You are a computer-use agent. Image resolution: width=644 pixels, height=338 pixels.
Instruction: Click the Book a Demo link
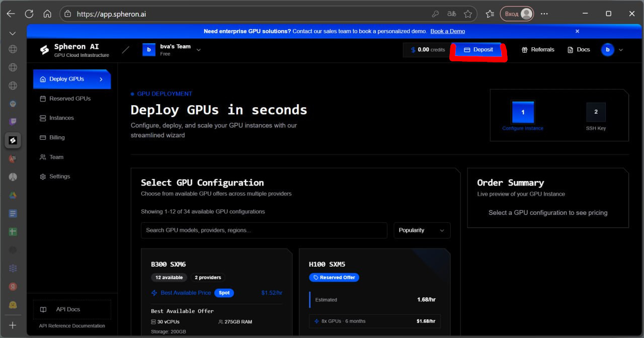(447, 31)
